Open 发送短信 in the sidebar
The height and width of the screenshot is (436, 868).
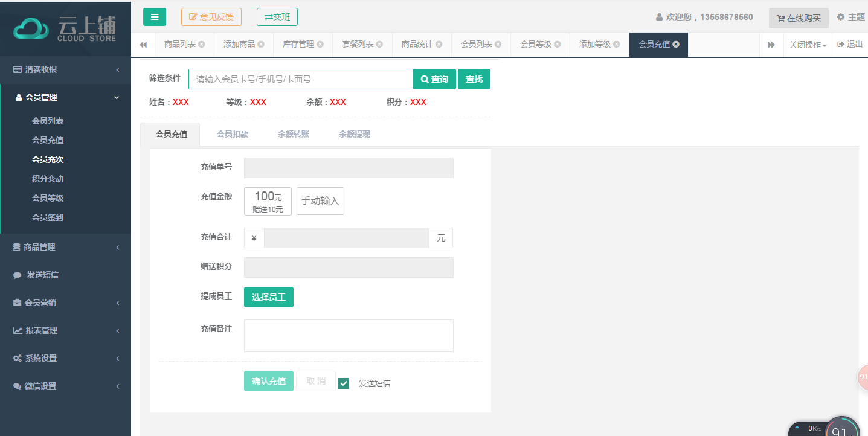click(x=65, y=275)
